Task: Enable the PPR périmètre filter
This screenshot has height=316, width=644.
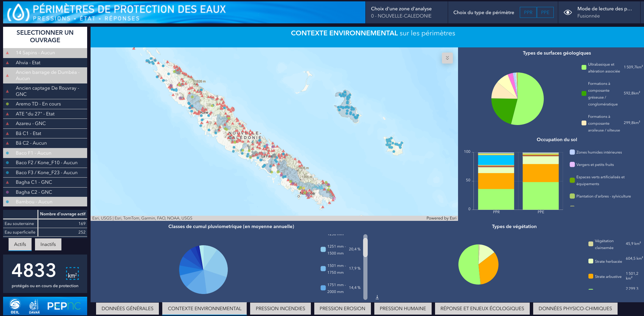Action: click(528, 12)
